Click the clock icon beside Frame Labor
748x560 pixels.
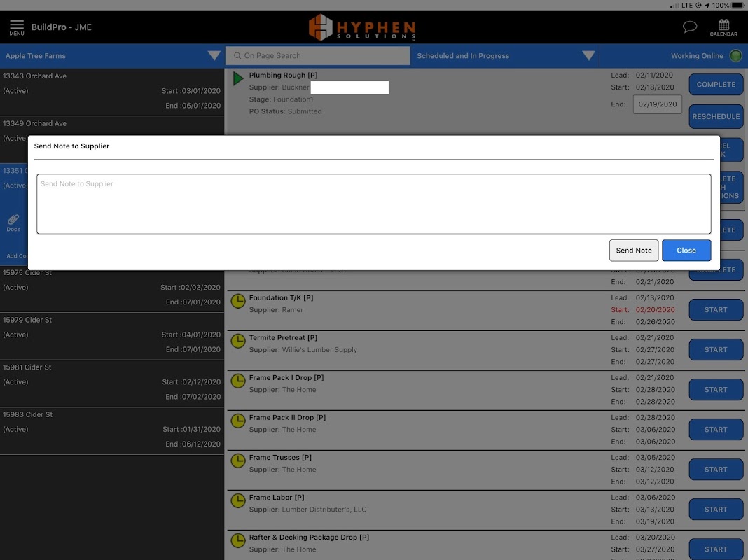click(x=238, y=501)
